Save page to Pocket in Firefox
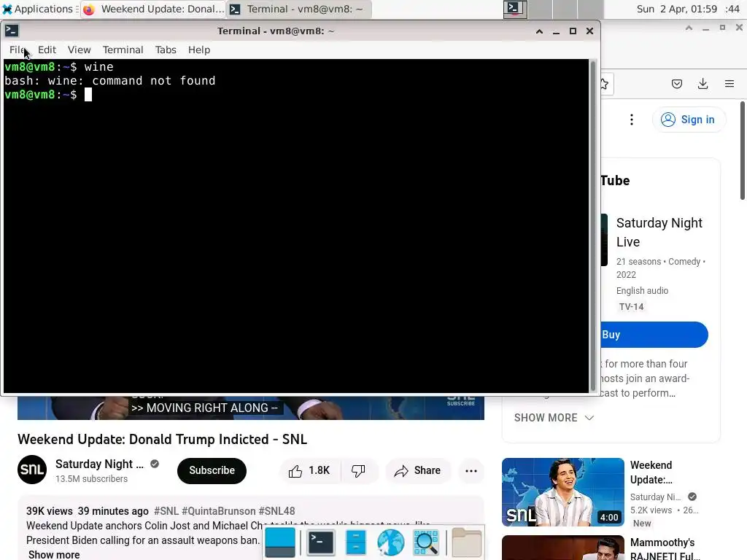 tap(676, 85)
